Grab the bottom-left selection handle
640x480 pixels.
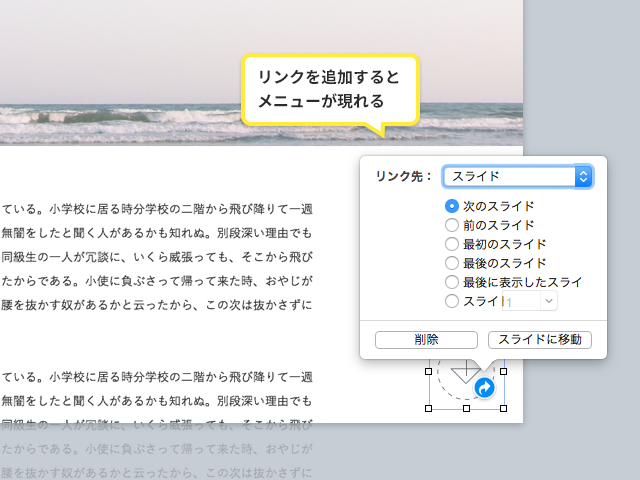pyautogui.click(x=429, y=409)
